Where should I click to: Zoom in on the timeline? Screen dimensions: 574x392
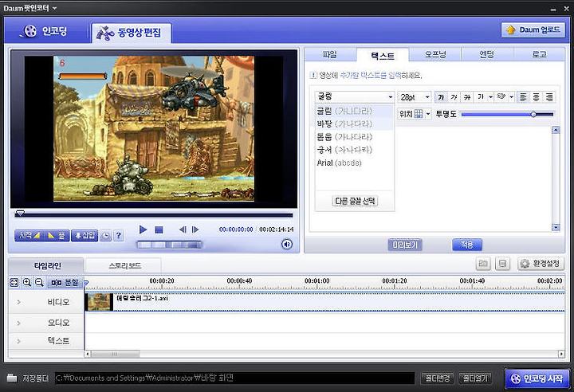click(x=27, y=283)
